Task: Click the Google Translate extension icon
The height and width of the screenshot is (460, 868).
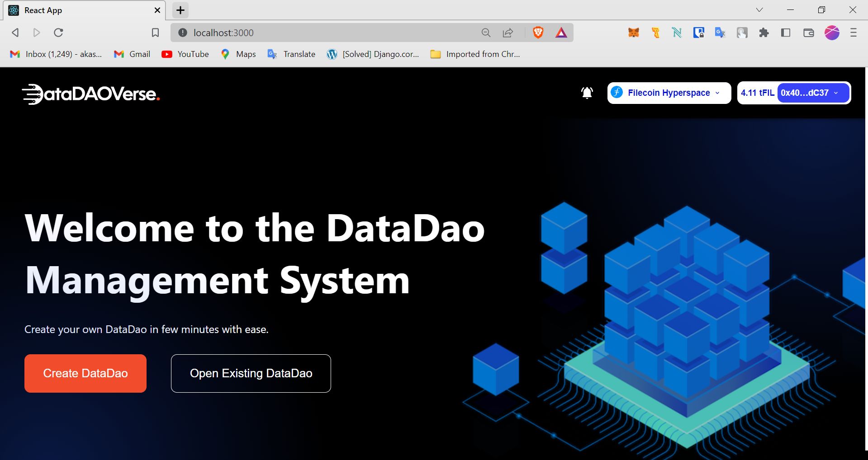Action: click(x=720, y=33)
